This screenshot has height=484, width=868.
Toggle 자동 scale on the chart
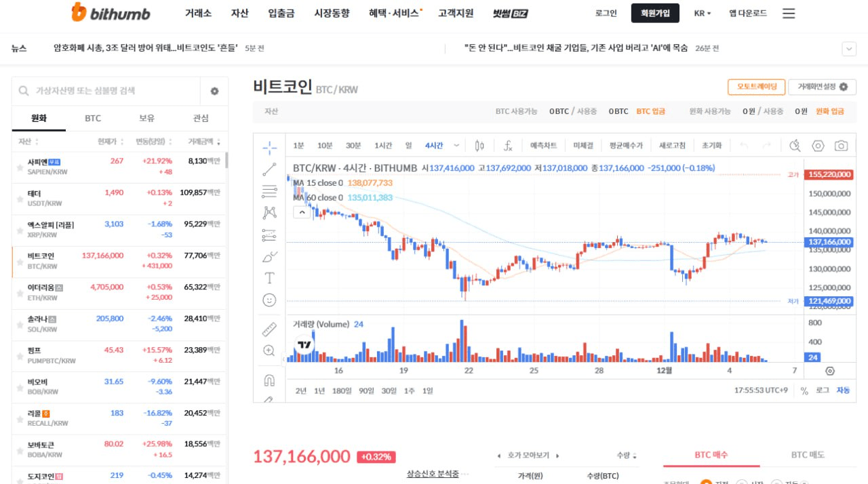click(843, 390)
